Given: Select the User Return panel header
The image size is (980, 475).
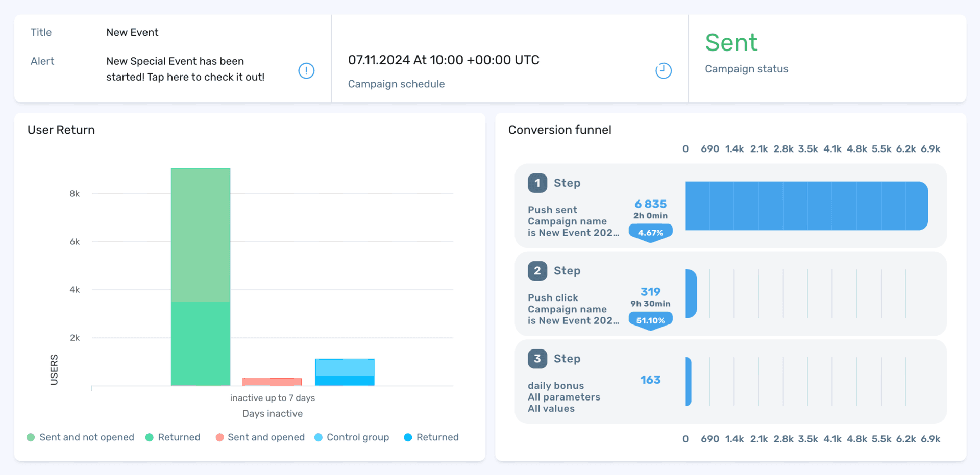Looking at the screenshot, I should click(x=61, y=130).
